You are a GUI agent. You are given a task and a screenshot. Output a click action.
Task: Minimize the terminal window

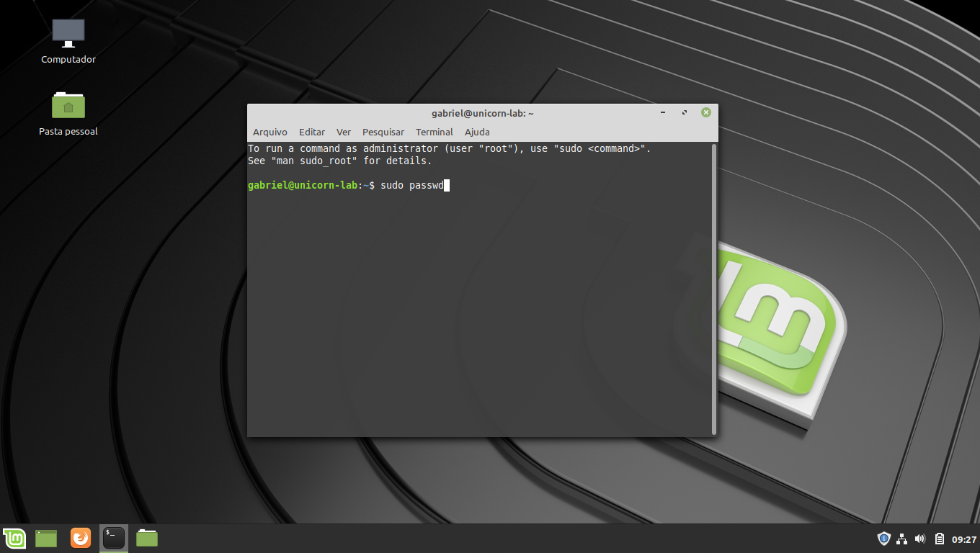coord(663,112)
